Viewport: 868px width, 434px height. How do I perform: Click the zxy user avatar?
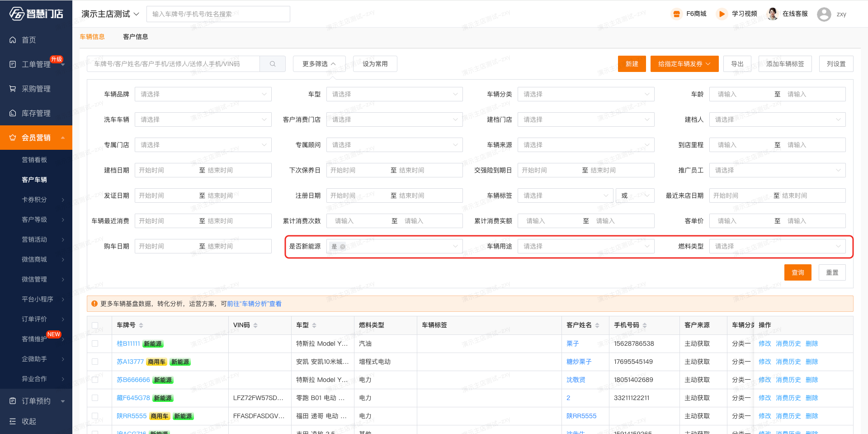tap(824, 14)
